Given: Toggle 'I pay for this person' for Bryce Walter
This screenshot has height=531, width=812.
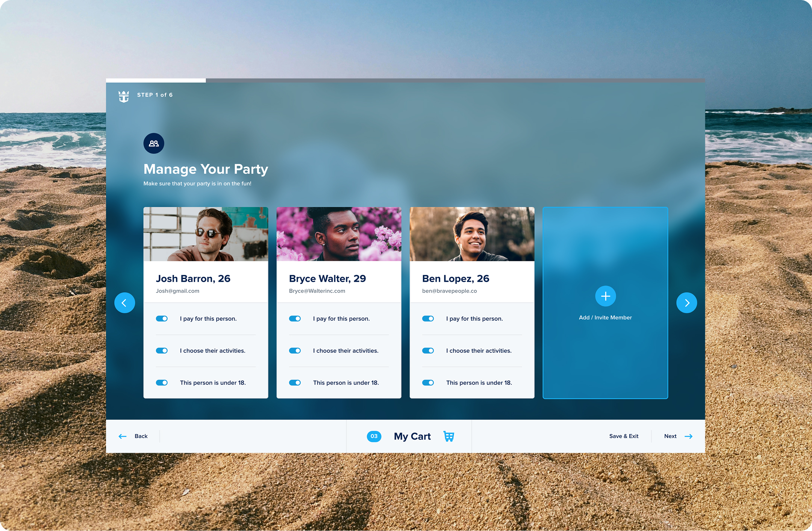Looking at the screenshot, I should (295, 319).
